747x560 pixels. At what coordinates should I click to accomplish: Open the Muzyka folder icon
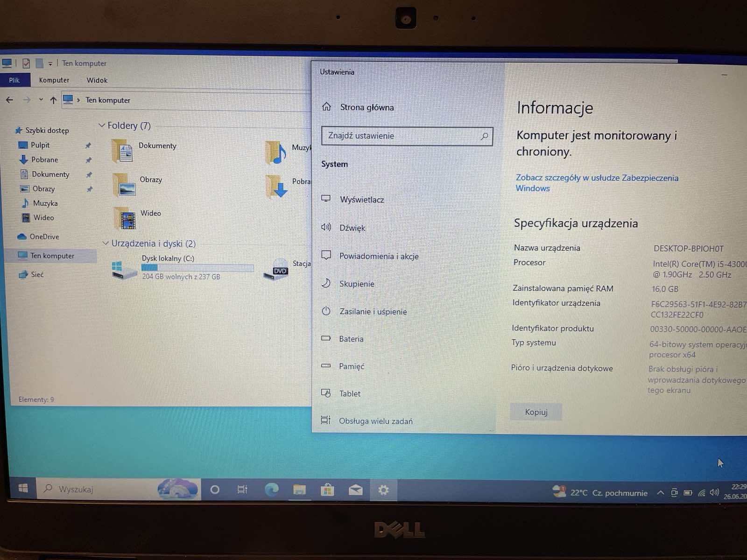coord(275,153)
